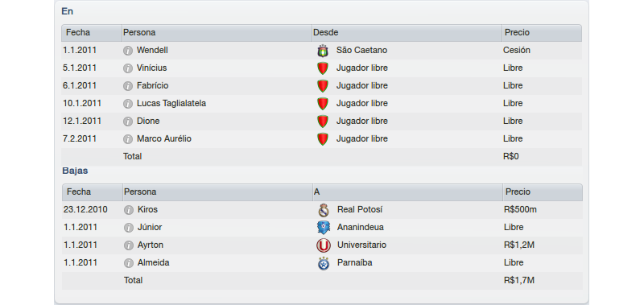Click the Parnaíba club crest
This screenshot has width=644, height=305.
click(324, 263)
